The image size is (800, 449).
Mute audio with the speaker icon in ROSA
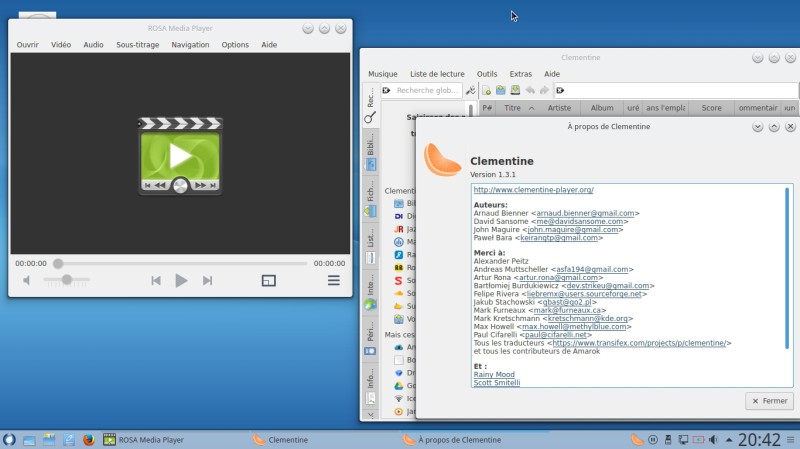[x=27, y=280]
